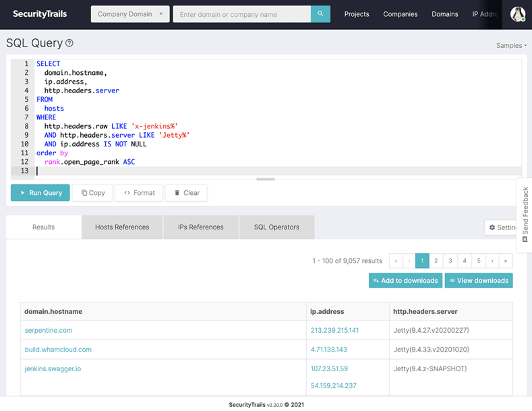This screenshot has width=532, height=411.
Task: Click 'x-jenkins%' string in the query
Action: (154, 126)
